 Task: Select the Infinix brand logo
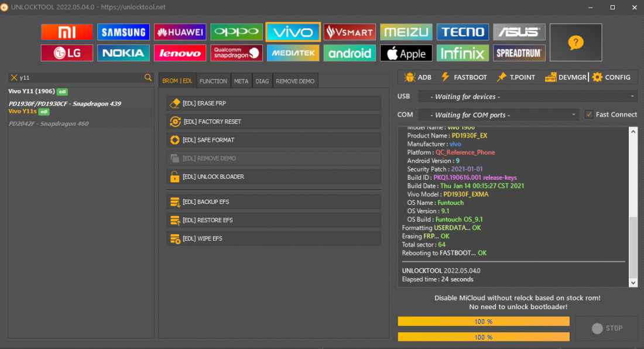coord(463,53)
